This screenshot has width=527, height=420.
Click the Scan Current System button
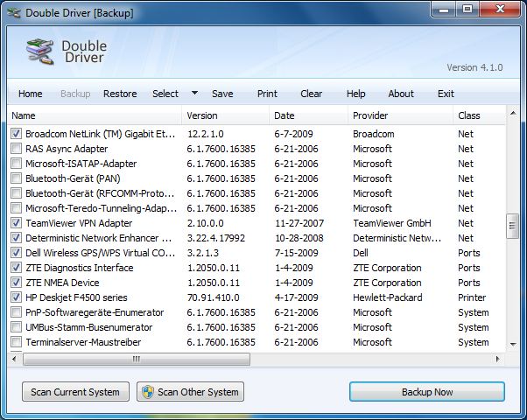click(75, 392)
